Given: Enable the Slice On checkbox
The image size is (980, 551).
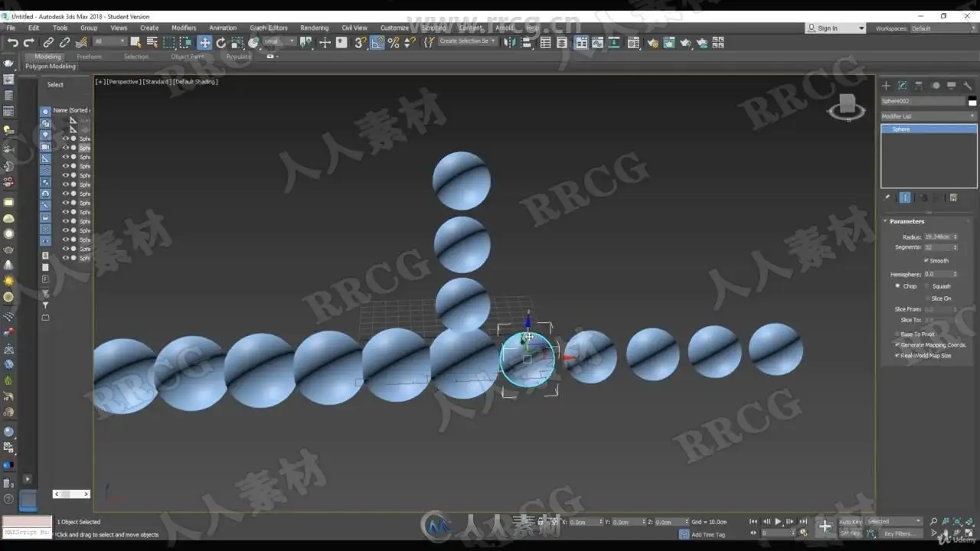Looking at the screenshot, I should pyautogui.click(x=926, y=298).
